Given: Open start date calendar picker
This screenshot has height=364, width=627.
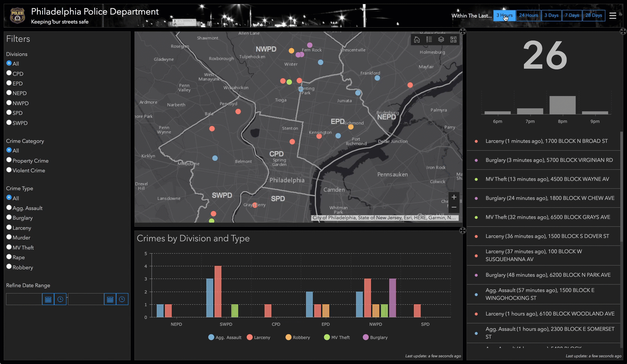Looking at the screenshot, I should tap(48, 299).
